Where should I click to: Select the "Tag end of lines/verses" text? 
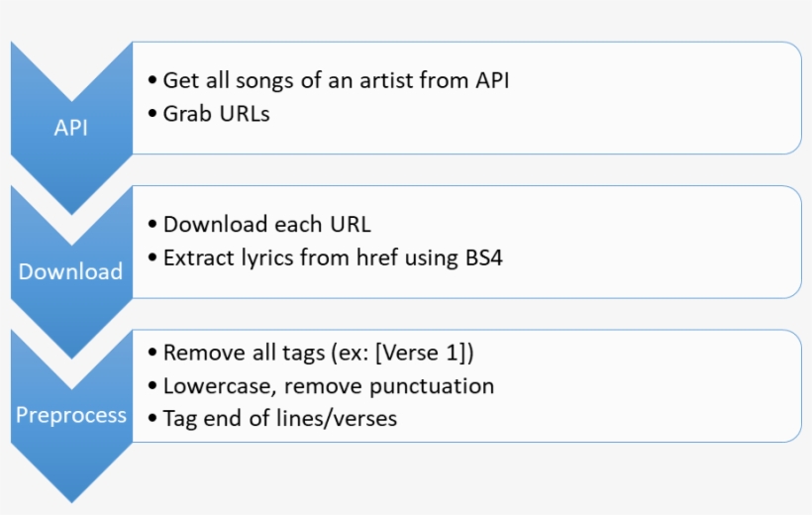point(279,419)
